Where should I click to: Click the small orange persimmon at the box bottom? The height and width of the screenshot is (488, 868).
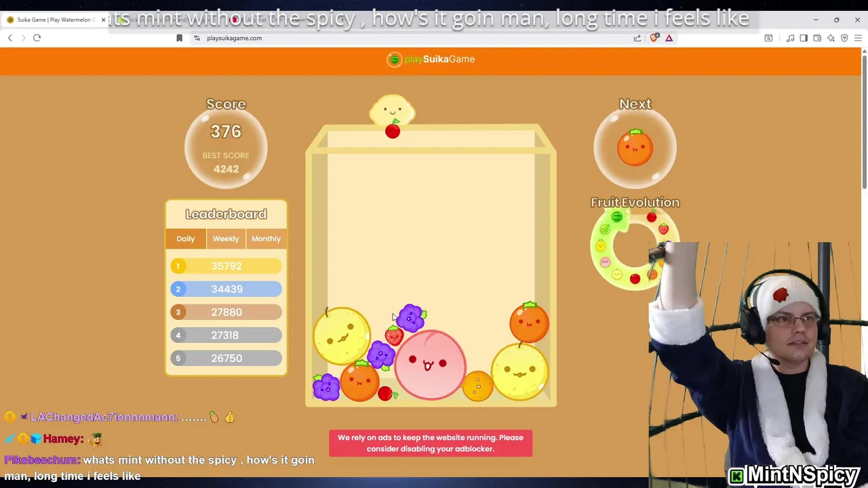click(x=477, y=386)
